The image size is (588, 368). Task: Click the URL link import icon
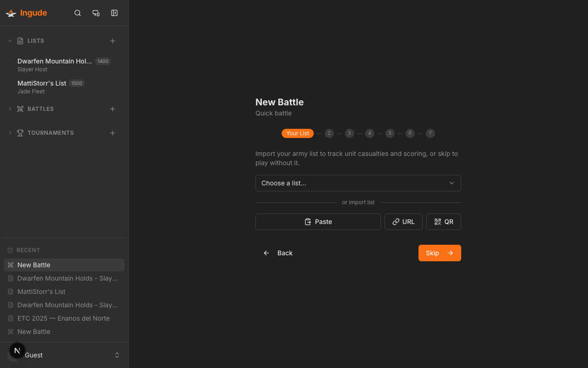pyautogui.click(x=396, y=222)
